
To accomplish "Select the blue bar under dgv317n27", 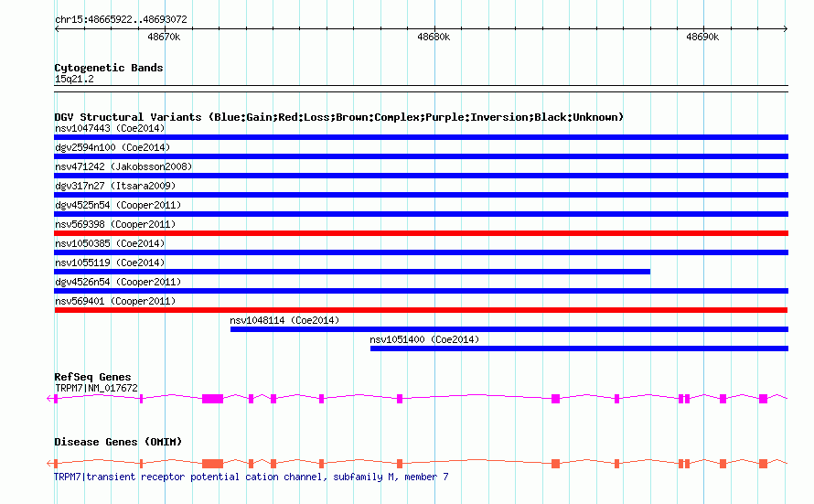I will tap(421, 195).
